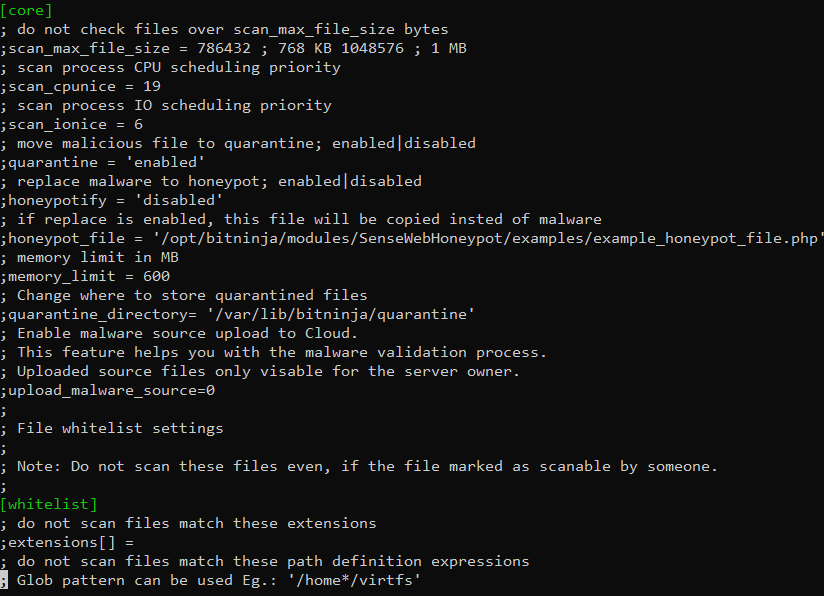Click the 'memory limit in MB' comment
The width and height of the screenshot is (824, 596).
point(98,258)
